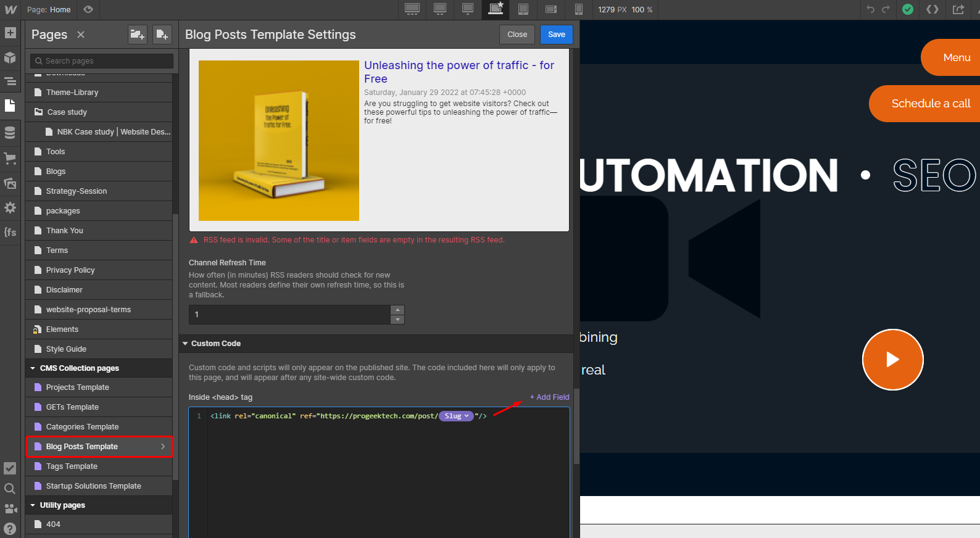Image resolution: width=980 pixels, height=538 pixels.
Task: Switch to the starred base desktop breakpoint
Action: (496, 9)
